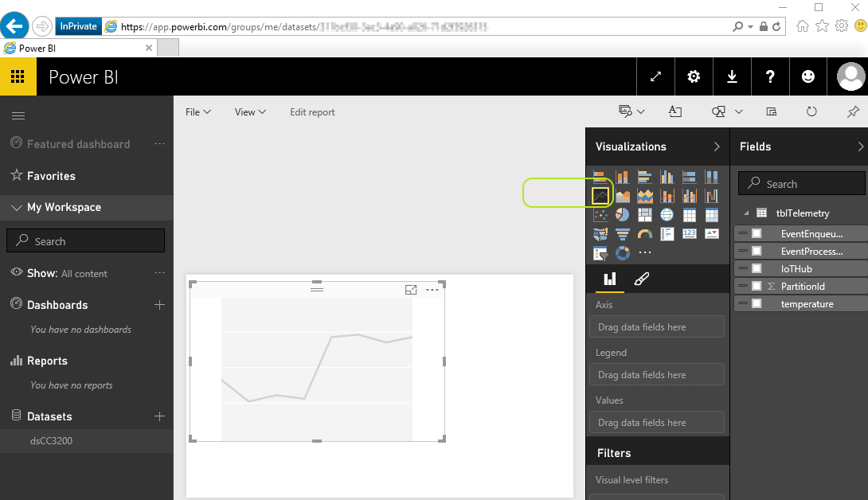Select the matrix visualization

coord(711,215)
